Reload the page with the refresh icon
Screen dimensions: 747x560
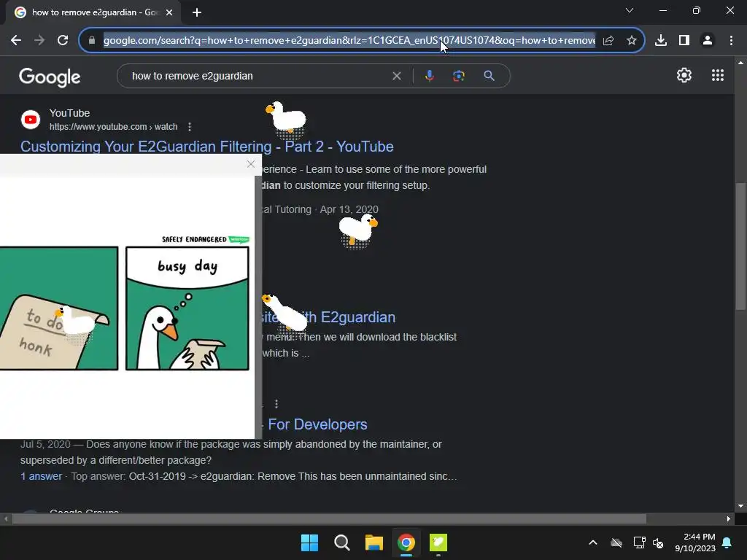(x=63, y=41)
